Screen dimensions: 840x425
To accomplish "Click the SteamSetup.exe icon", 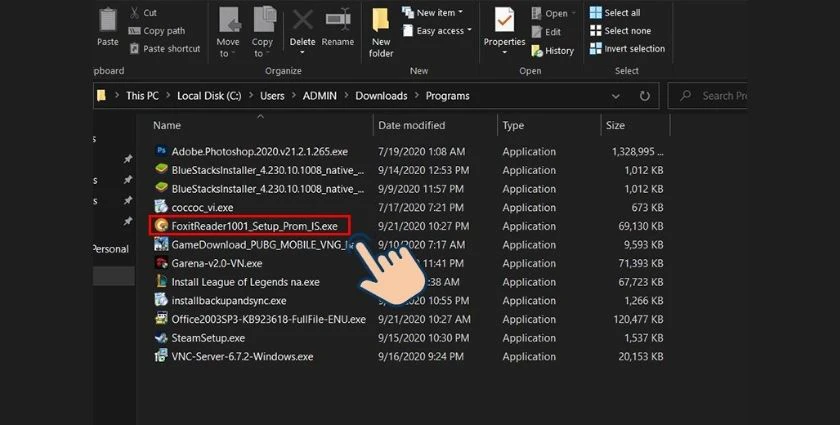I will click(x=161, y=338).
